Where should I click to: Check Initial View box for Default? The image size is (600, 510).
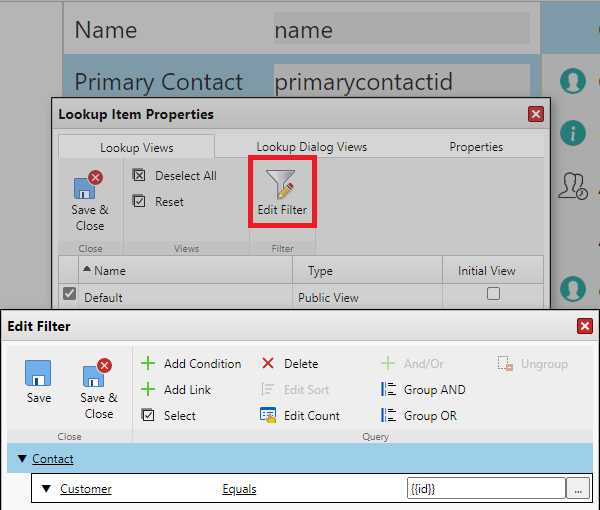coord(493,293)
